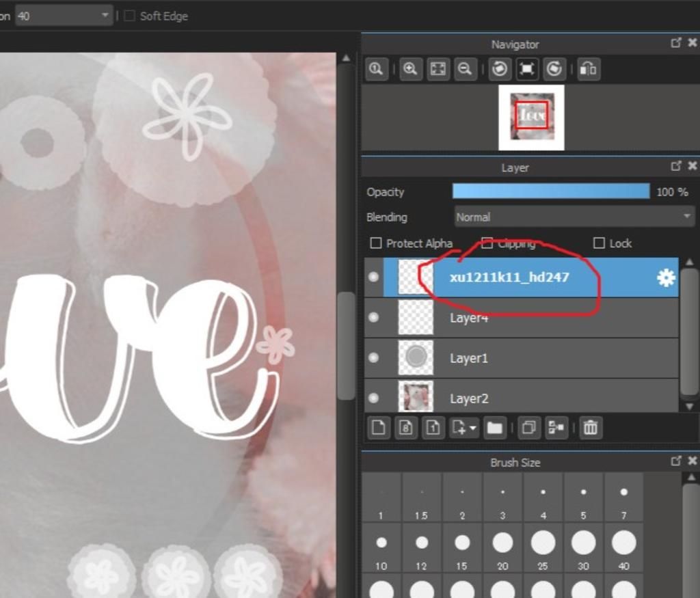
Task: Click the Fit to Window icon
Action: 438,69
